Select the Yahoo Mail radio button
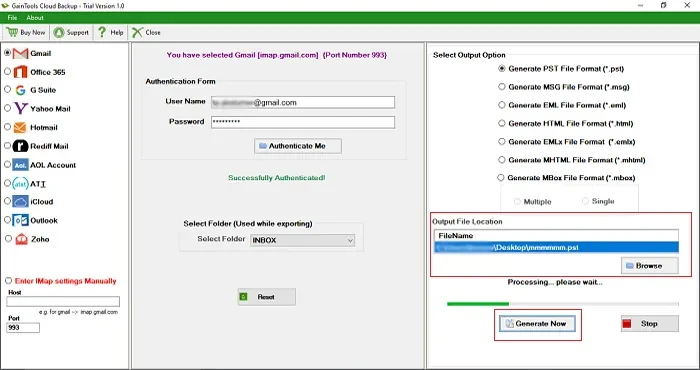Screen dimensions: 700x370 [7, 108]
